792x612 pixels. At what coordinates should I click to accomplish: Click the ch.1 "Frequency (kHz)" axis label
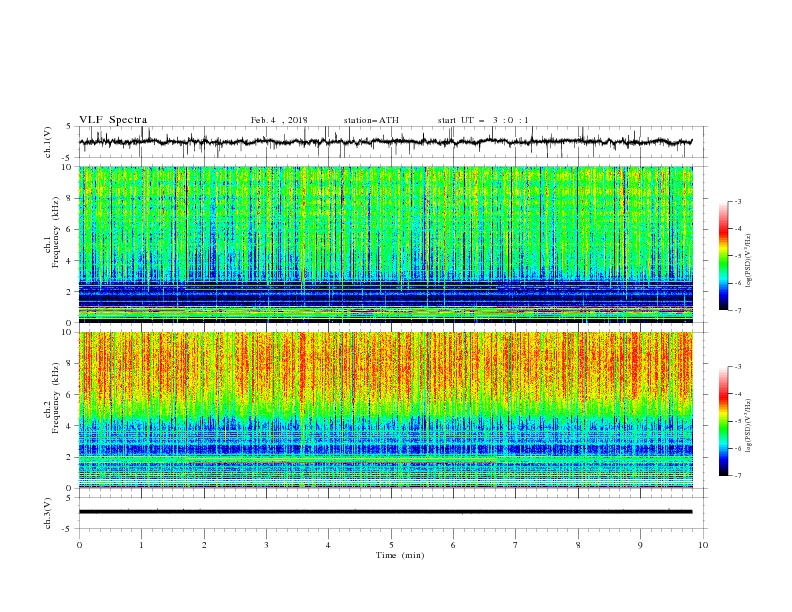[56, 231]
